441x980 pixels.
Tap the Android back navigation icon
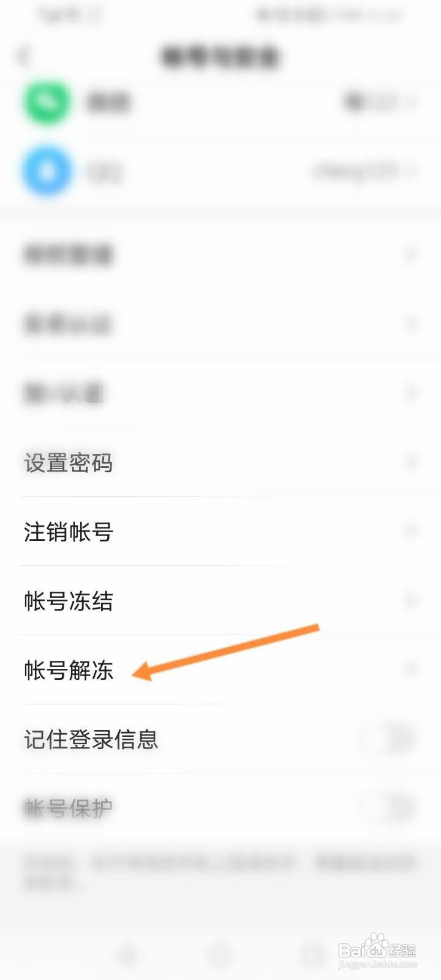tap(127, 954)
